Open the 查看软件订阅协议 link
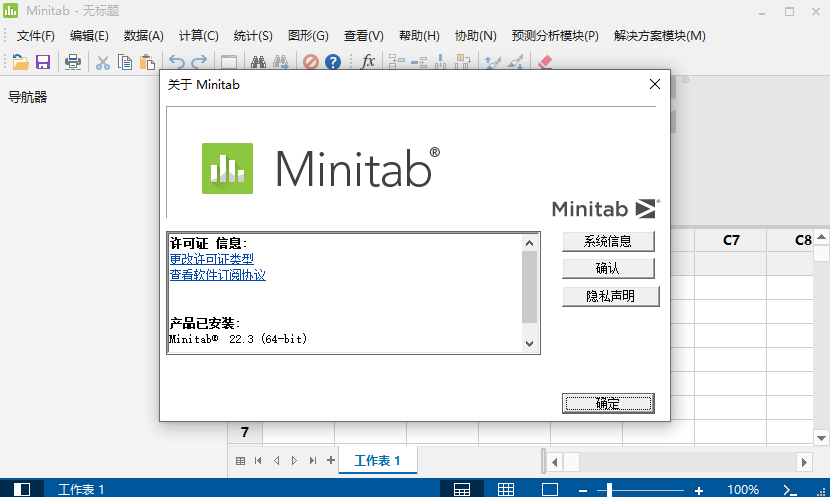The width and height of the screenshot is (830, 497). (218, 275)
